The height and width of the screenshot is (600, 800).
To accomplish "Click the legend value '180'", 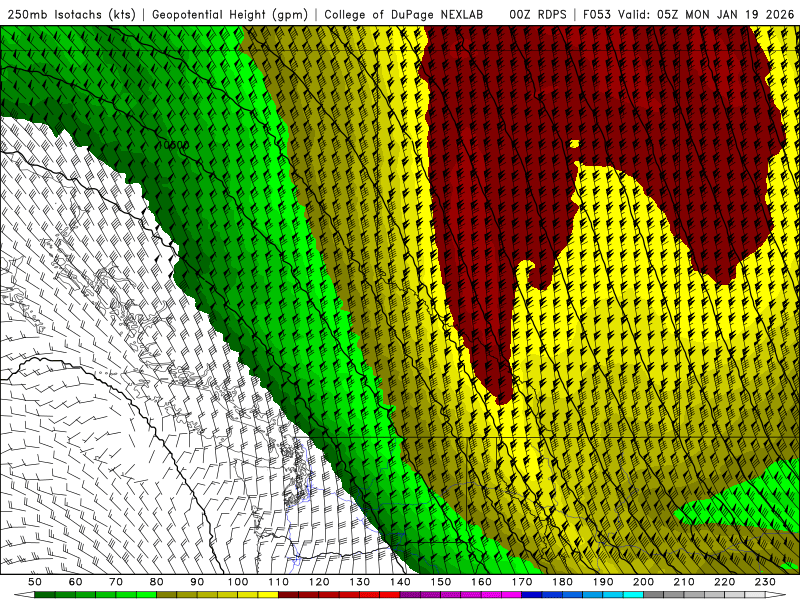I will pyautogui.click(x=562, y=582).
